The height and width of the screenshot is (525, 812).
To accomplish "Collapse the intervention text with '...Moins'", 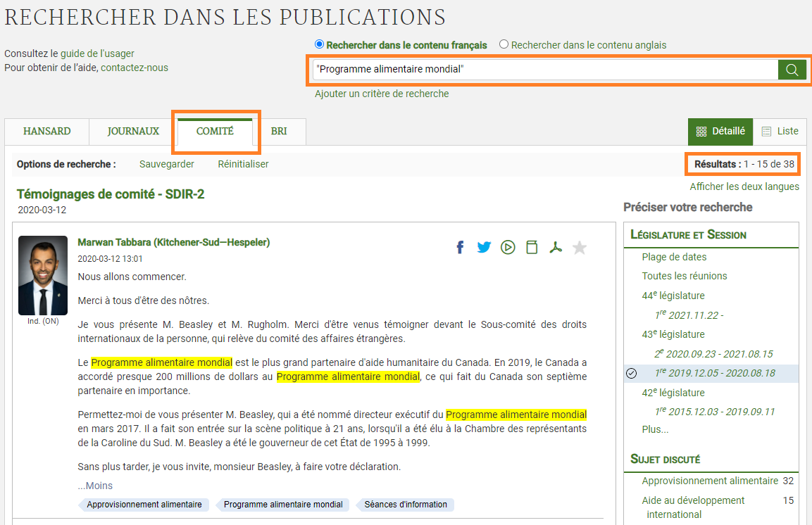I will 95,486.
